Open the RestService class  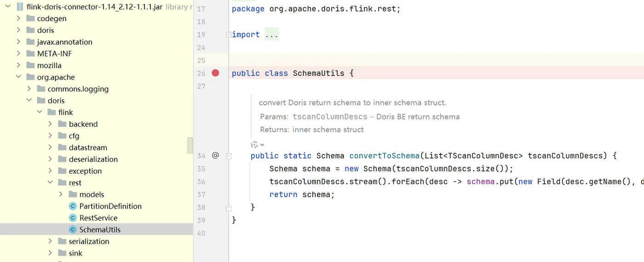(x=98, y=218)
